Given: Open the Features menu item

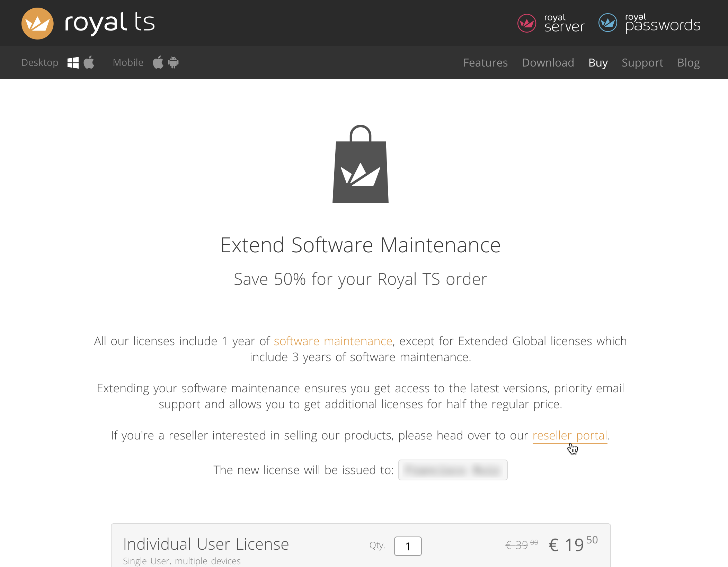Looking at the screenshot, I should pos(485,63).
